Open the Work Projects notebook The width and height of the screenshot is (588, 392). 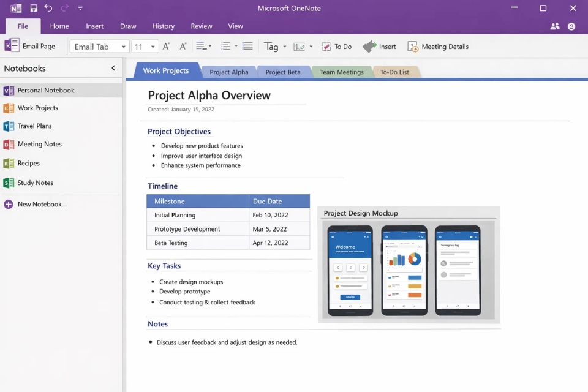point(39,107)
